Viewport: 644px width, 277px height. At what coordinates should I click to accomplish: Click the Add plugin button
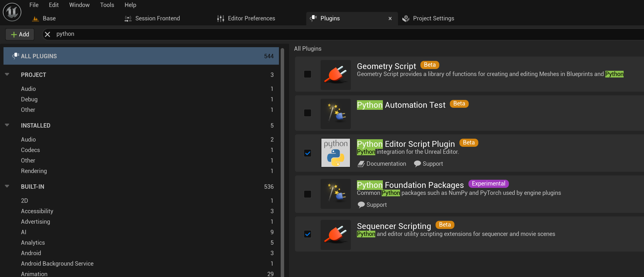[x=20, y=34]
